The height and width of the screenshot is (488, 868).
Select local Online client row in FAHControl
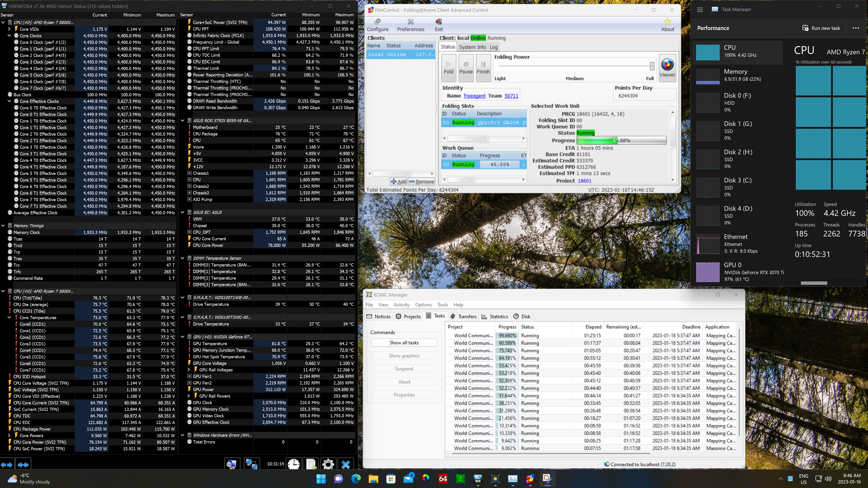pyautogui.click(x=401, y=54)
